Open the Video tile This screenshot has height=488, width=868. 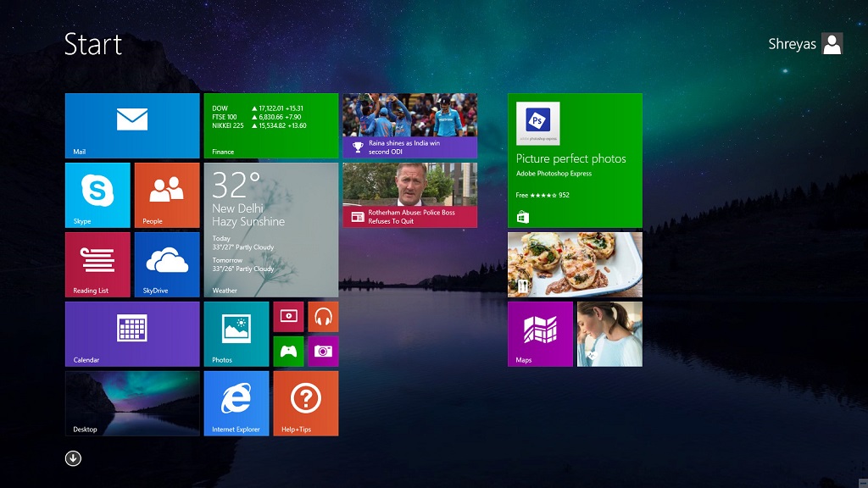[288, 317]
